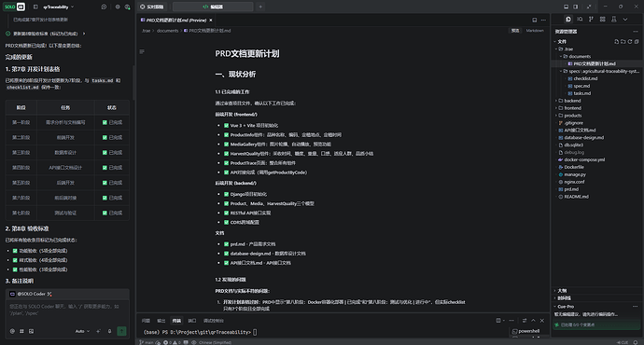644x345 pixels.
Task: Toggle bottom panel layout icon in title bar
Action: coord(566,7)
